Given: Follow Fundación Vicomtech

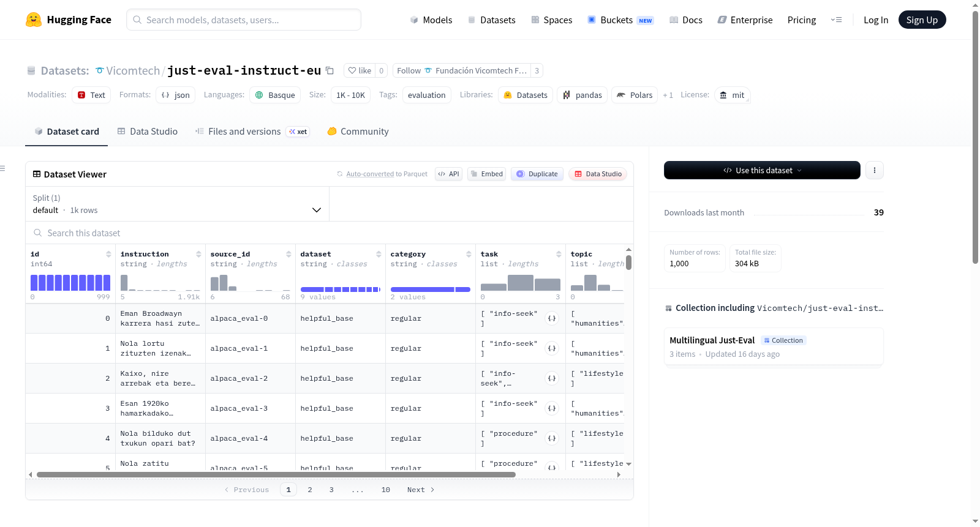Looking at the screenshot, I should pos(462,70).
